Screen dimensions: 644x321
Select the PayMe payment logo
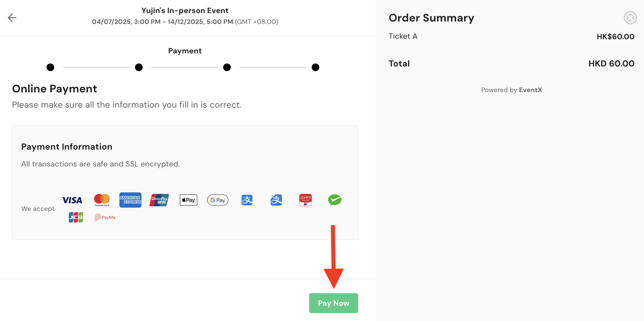tap(105, 217)
